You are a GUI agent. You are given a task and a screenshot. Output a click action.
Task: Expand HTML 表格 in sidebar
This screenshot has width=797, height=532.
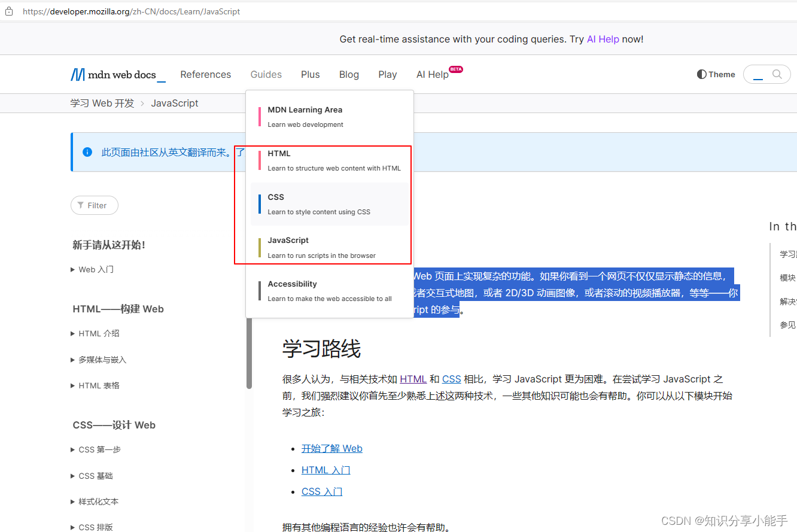pos(95,385)
